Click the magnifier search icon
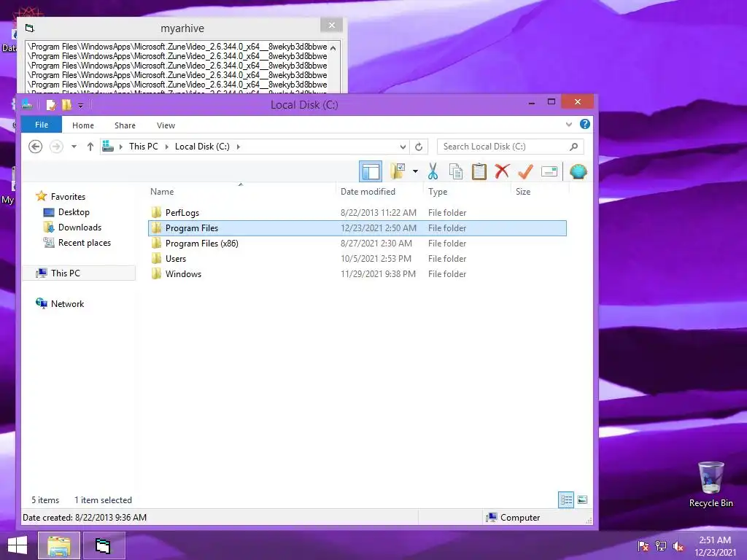Image resolution: width=747 pixels, height=560 pixels. [573, 147]
